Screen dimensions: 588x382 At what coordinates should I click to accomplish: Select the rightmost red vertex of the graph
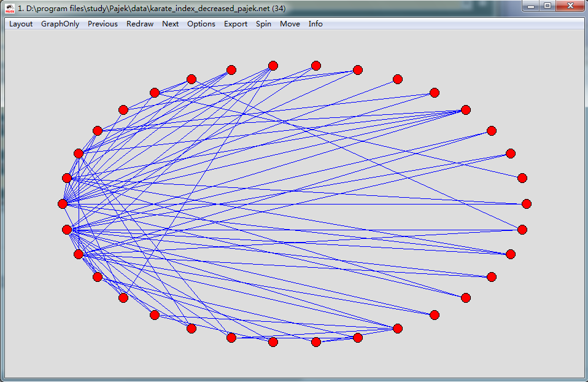click(527, 204)
